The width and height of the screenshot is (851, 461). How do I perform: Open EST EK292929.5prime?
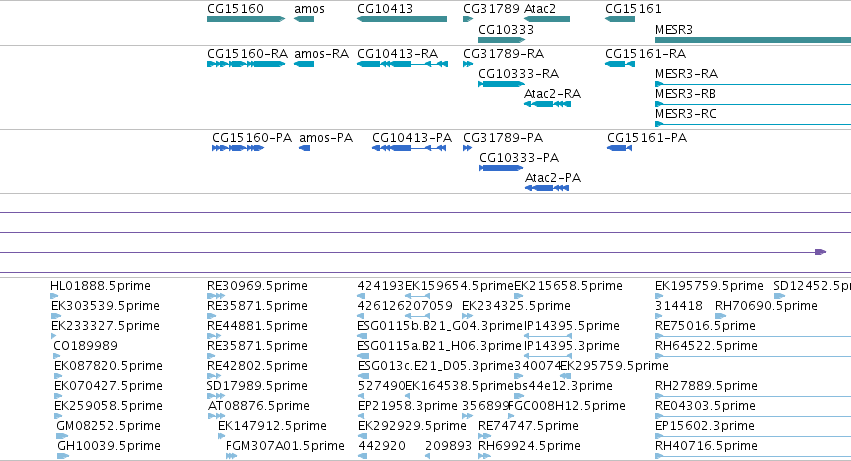(x=412, y=427)
